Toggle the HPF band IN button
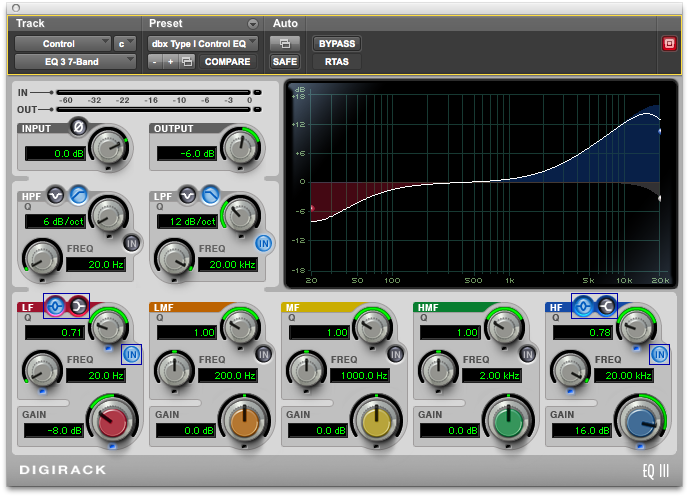Image resolution: width=689 pixels, height=497 pixels. pyautogui.click(x=132, y=243)
